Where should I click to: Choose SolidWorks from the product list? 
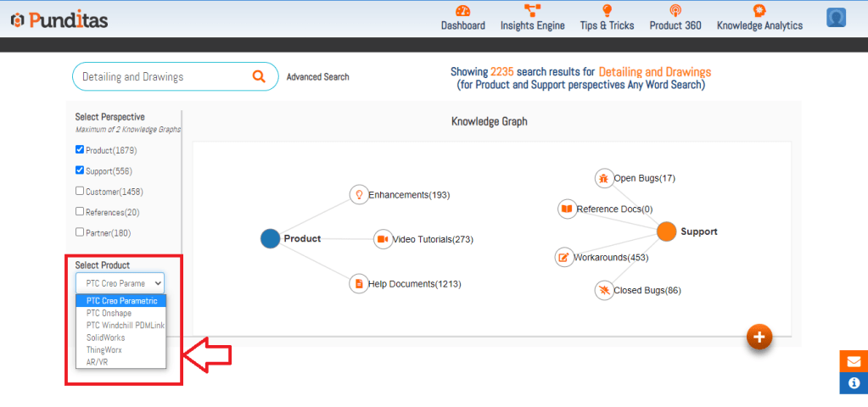[x=106, y=337]
